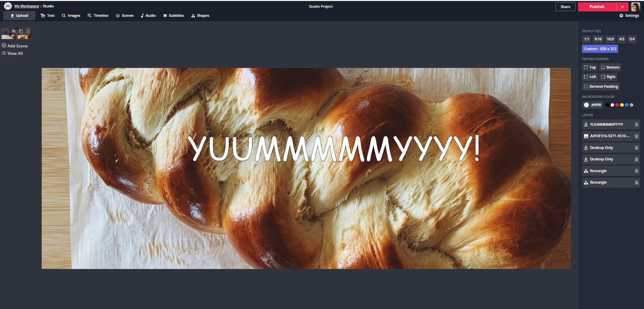Open the scene timeline icon on the thumbnail
The width and height of the screenshot is (644, 309).
coord(14,32)
